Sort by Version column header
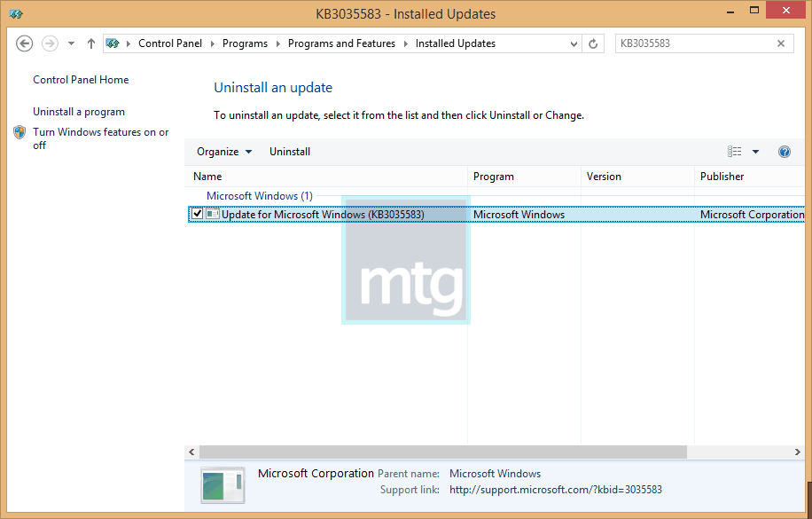Viewport: 812px width, 519px height. 637,177
